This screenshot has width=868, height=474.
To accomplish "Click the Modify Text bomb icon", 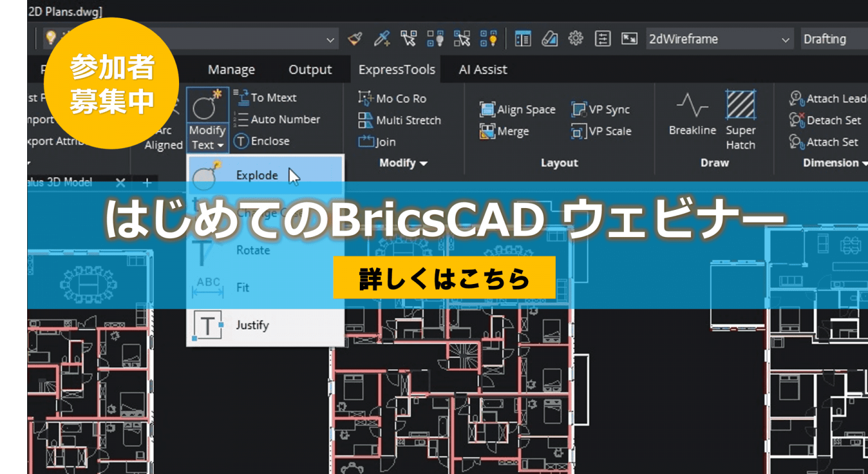I will (x=207, y=106).
